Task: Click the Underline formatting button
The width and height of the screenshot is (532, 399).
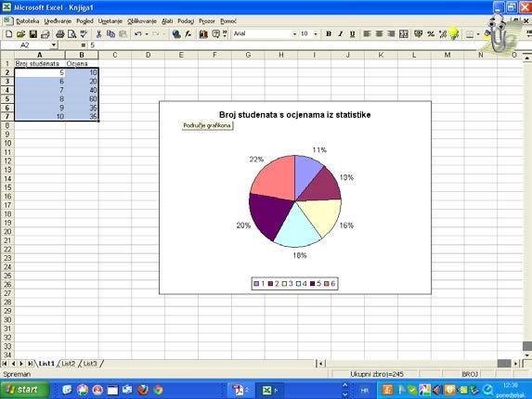Action: coord(353,34)
